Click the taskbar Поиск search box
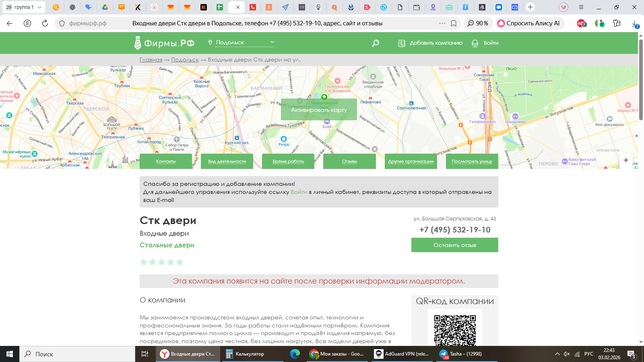This screenshot has width=644, height=362. coord(77,354)
